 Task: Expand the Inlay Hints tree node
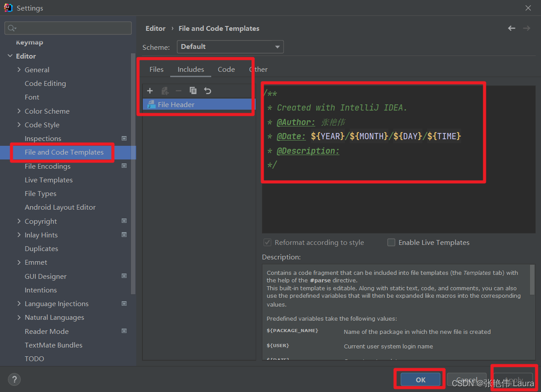pyautogui.click(x=19, y=235)
